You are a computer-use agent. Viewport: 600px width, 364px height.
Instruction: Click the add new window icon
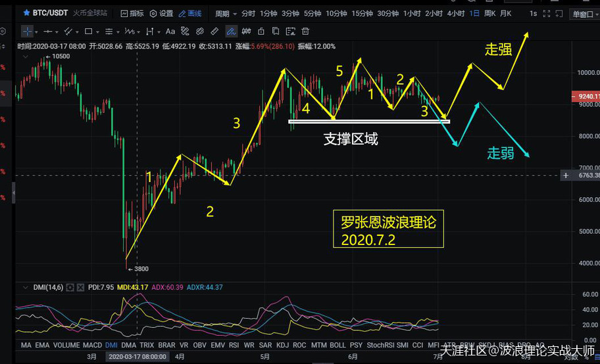[x=559, y=14]
